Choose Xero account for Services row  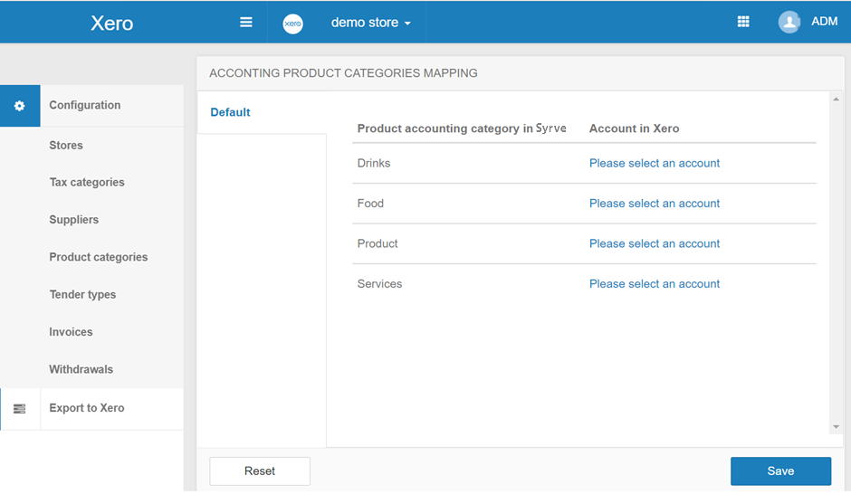pos(654,284)
